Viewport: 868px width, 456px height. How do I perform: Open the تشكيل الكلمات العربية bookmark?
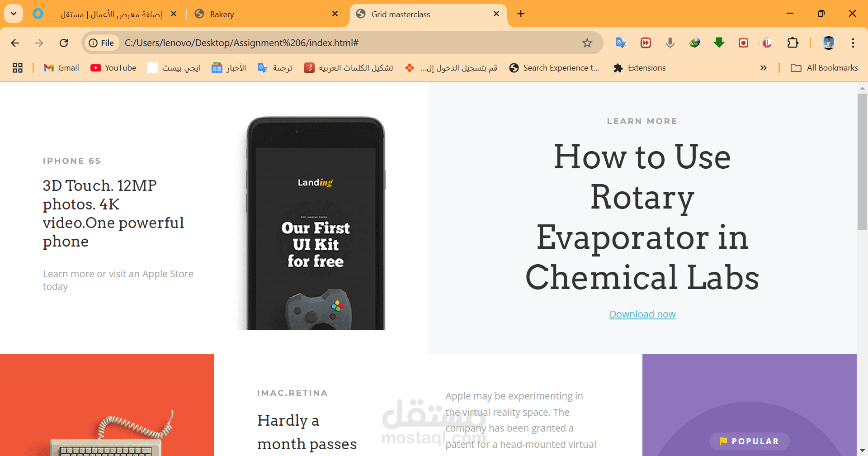point(349,68)
